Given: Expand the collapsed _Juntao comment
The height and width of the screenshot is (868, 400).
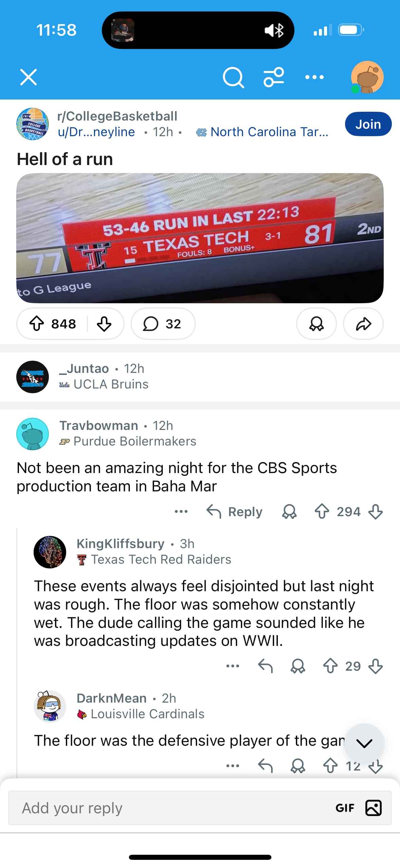Looking at the screenshot, I should pyautogui.click(x=102, y=377).
